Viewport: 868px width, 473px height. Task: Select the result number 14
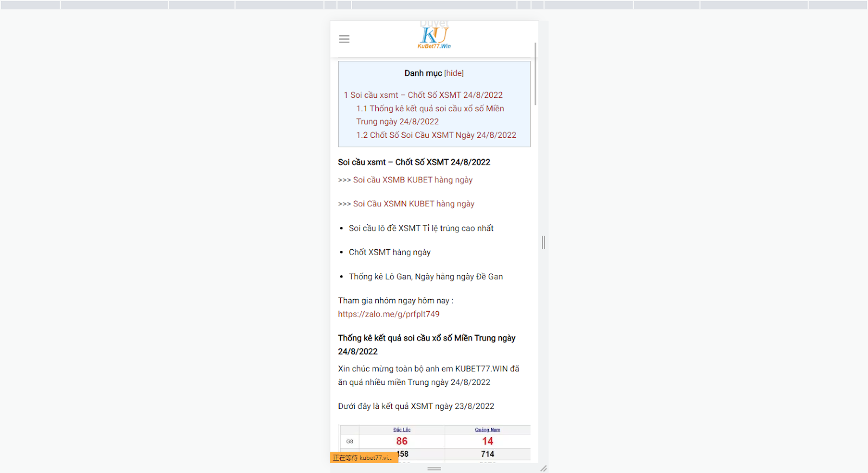[x=488, y=441]
